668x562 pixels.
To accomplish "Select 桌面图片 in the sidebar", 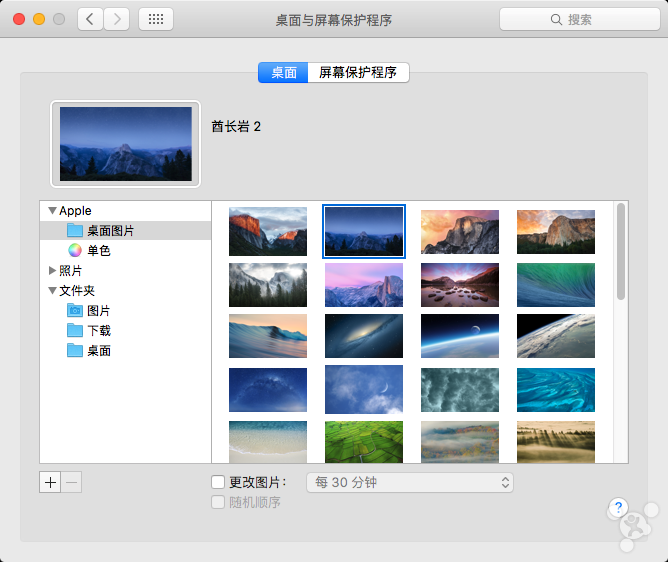I will click(x=110, y=231).
